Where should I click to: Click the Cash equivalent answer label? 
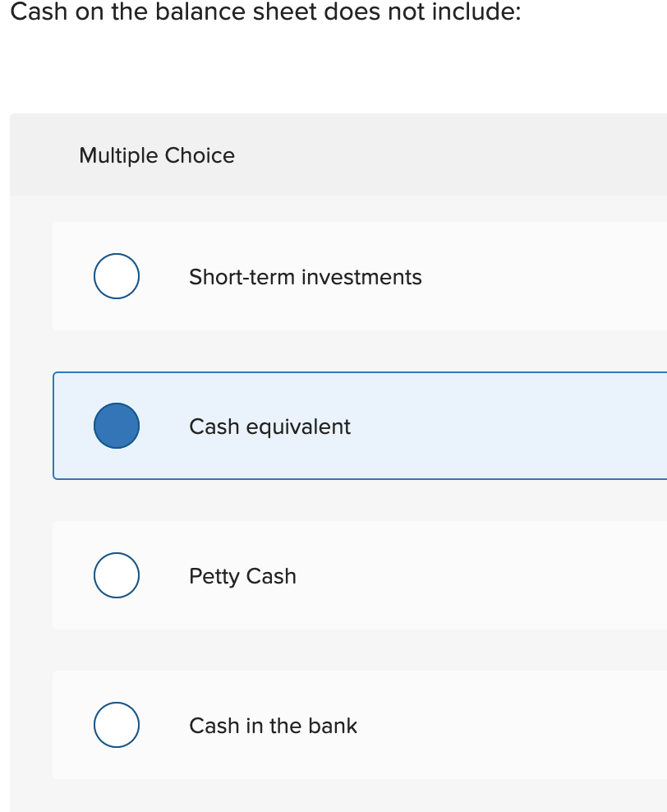[x=269, y=427]
